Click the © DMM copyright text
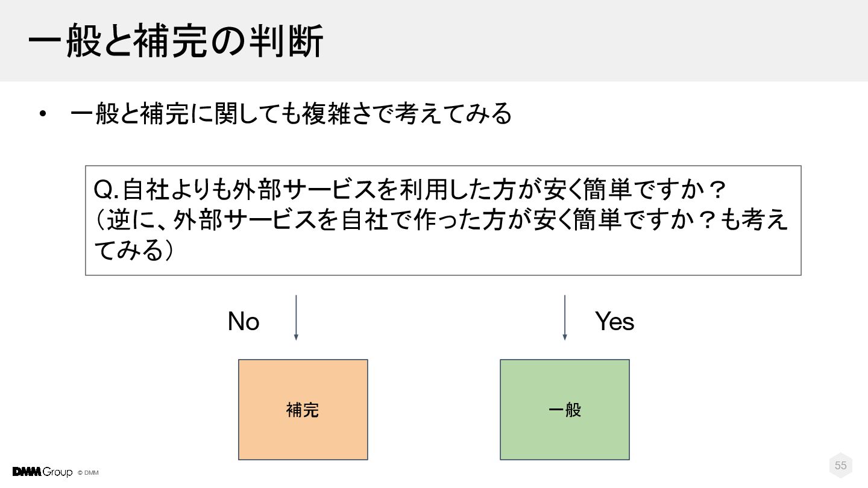Viewport: 868px width, 488px height. 88,473
